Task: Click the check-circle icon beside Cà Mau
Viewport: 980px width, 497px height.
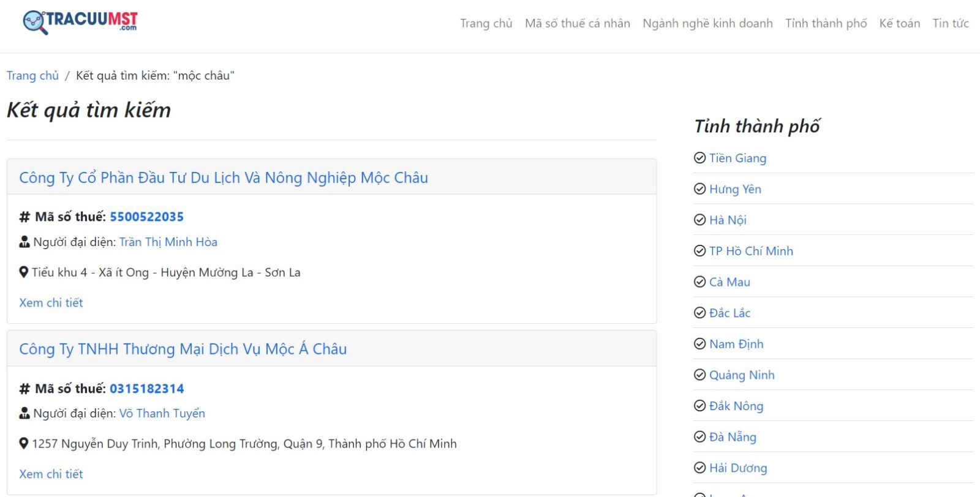Action: pos(699,282)
